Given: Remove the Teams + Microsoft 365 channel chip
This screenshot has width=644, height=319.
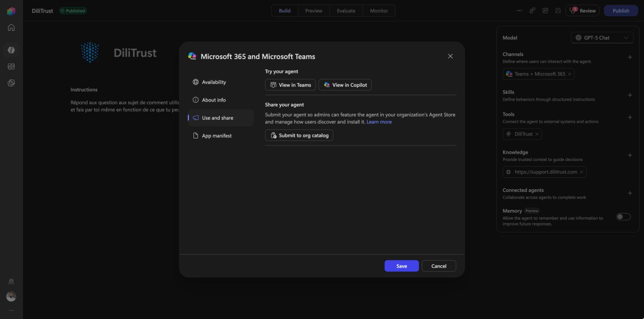Looking at the screenshot, I should point(570,74).
